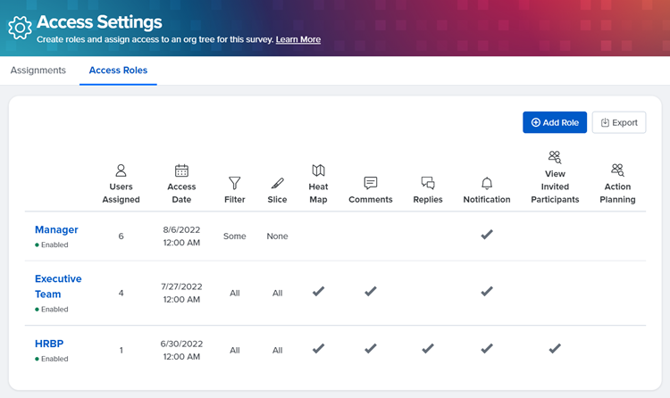Click the Access Date column header

point(182,193)
